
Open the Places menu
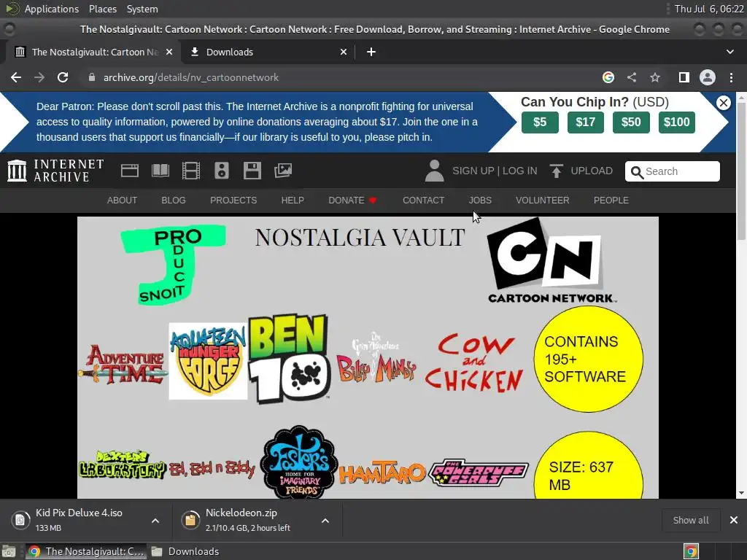pos(102,9)
